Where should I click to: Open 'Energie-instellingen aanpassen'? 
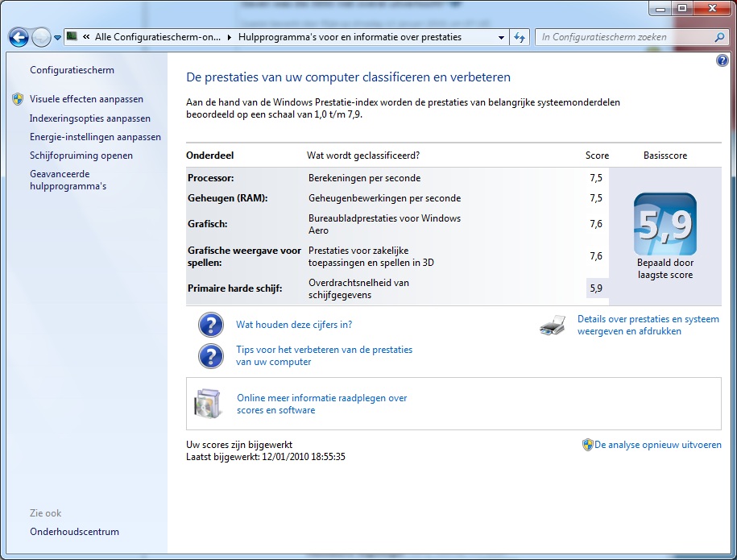(x=95, y=137)
